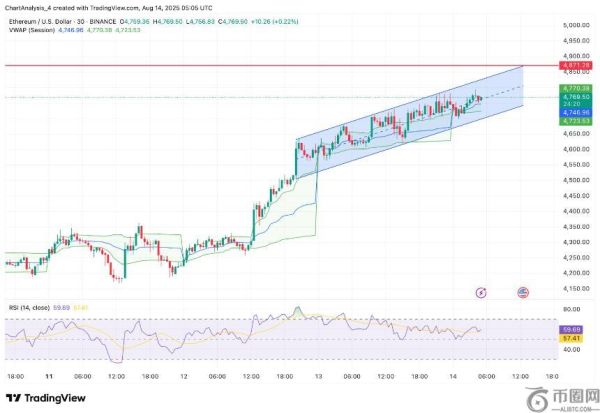Screen dimensions: 600x413
Task: Click the date label 11 on time axis
Action: (x=49, y=376)
